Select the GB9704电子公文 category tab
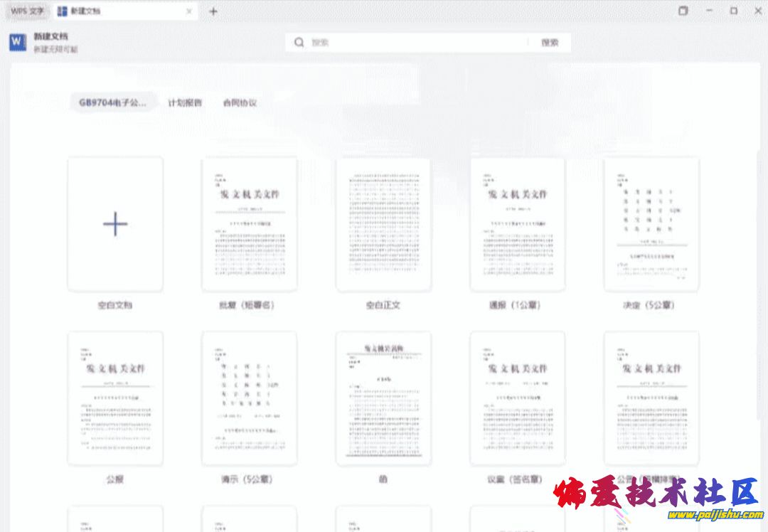Viewport: 768px width, 532px height. coord(113,102)
